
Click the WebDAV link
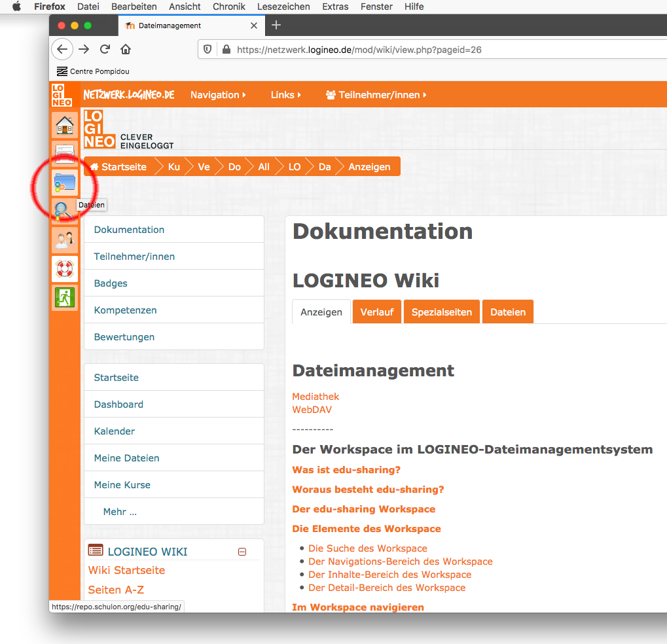pos(312,410)
